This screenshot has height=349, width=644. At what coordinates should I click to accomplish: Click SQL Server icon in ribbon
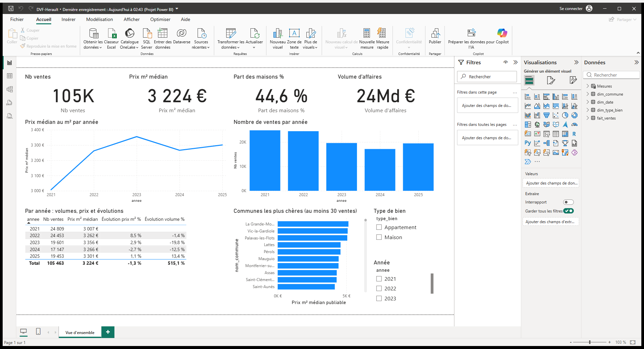point(147,39)
